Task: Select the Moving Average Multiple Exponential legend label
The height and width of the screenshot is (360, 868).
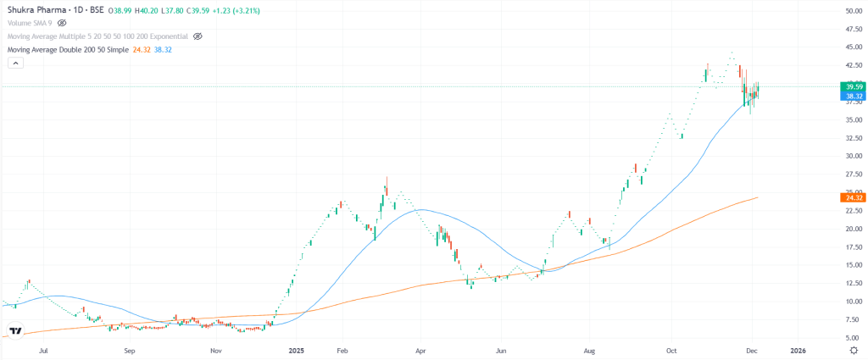Action: (97, 37)
